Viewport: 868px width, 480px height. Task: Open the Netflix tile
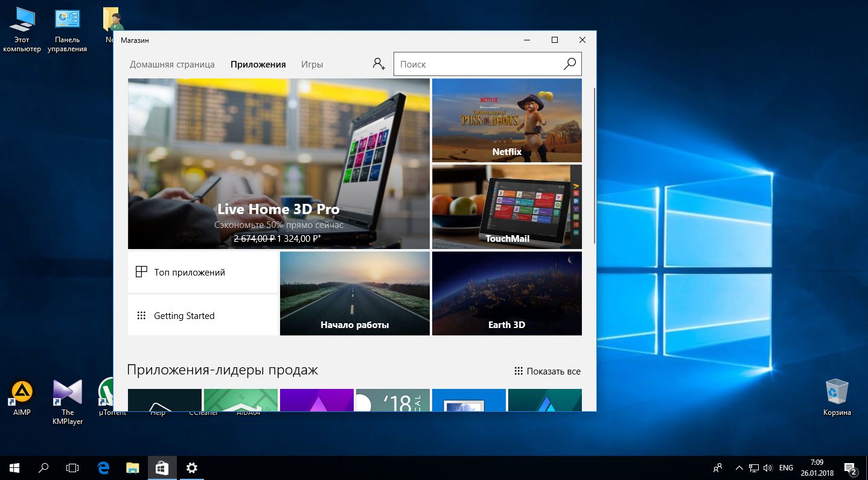507,120
